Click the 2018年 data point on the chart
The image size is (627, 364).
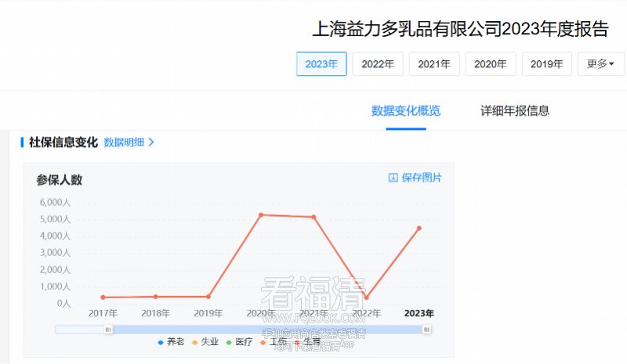point(155,297)
